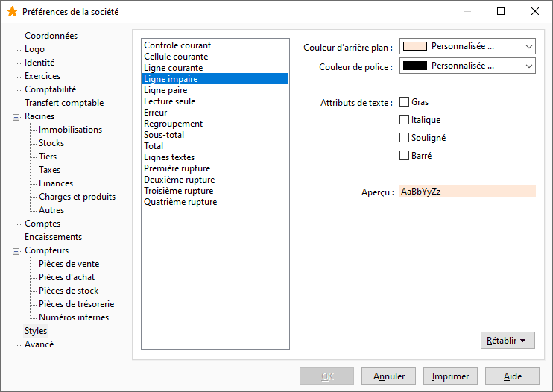Viewport: 553px width, 392px height.
Task: Click the AaBbYyZz preview field
Action: click(x=467, y=192)
